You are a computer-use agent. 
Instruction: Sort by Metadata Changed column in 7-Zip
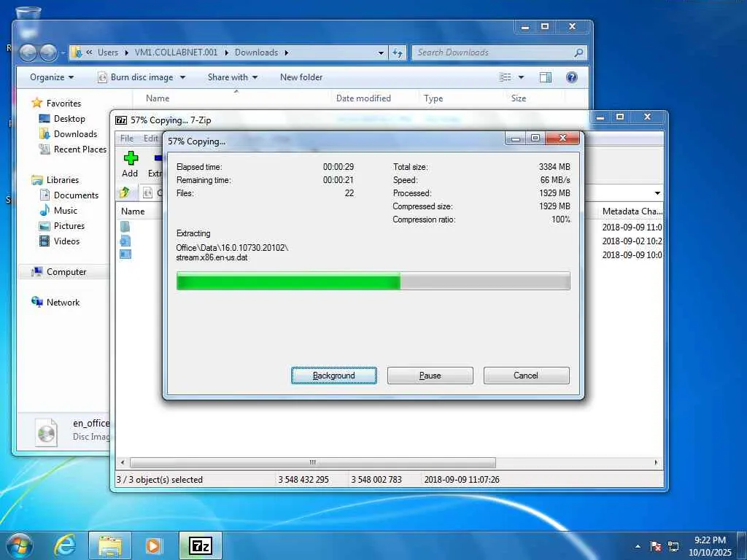point(632,211)
